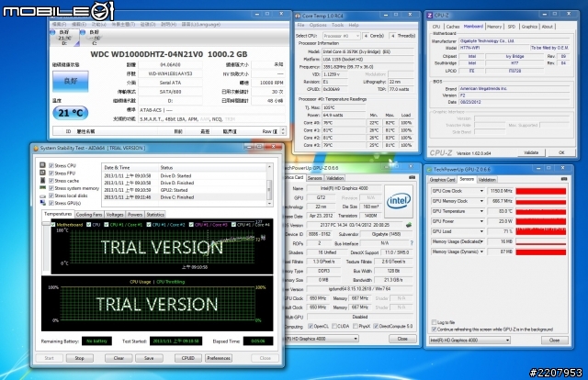
Task: Click the Stress cache icon in AIDA64
Action: tap(43, 180)
